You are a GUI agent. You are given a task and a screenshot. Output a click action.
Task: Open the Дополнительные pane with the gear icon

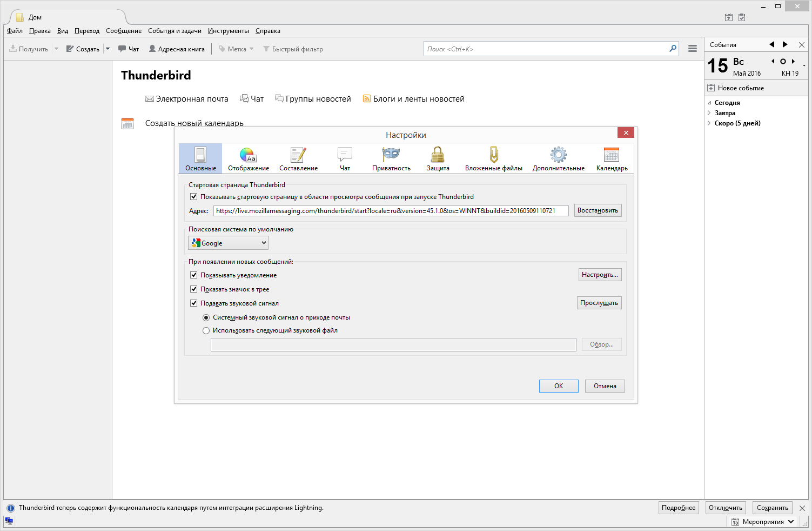pos(559,158)
